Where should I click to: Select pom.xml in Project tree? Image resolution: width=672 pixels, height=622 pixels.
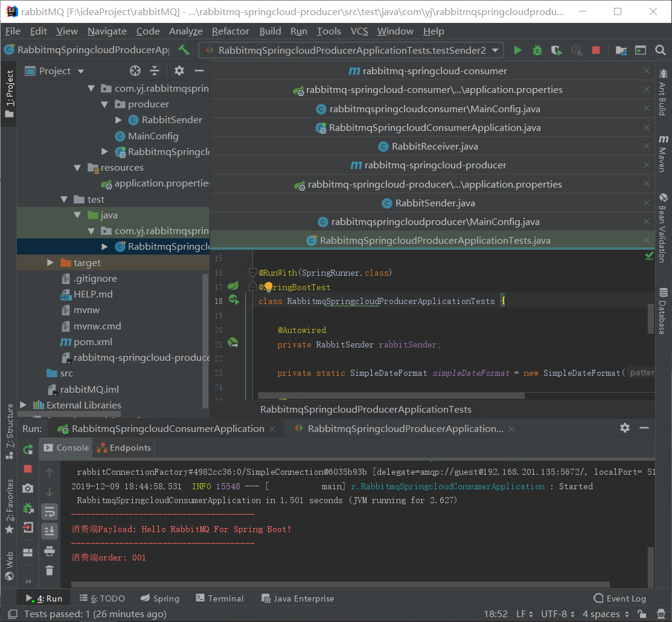[x=92, y=342]
